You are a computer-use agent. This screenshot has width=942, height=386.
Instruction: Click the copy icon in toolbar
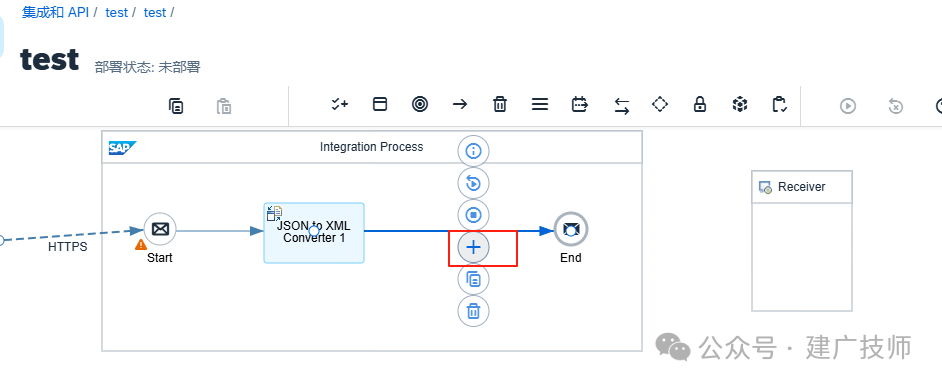(176, 106)
